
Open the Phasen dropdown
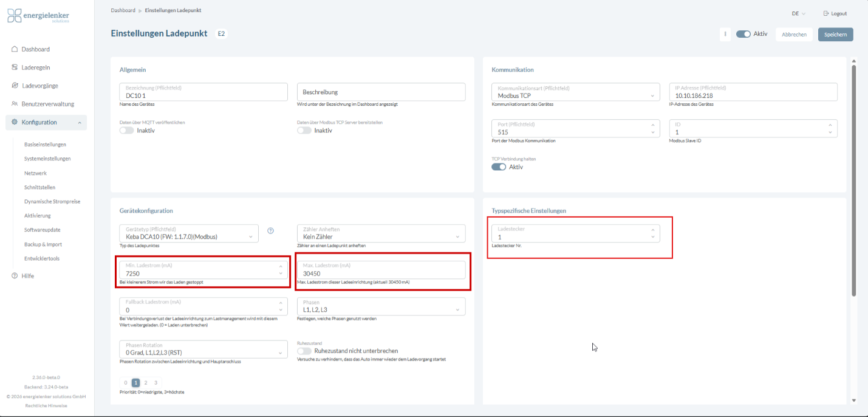click(x=381, y=306)
